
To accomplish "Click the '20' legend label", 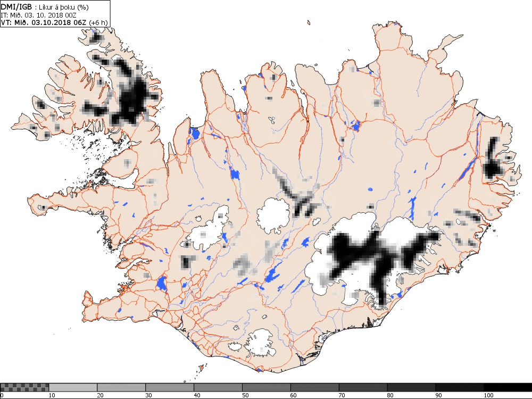I will click(x=101, y=395).
